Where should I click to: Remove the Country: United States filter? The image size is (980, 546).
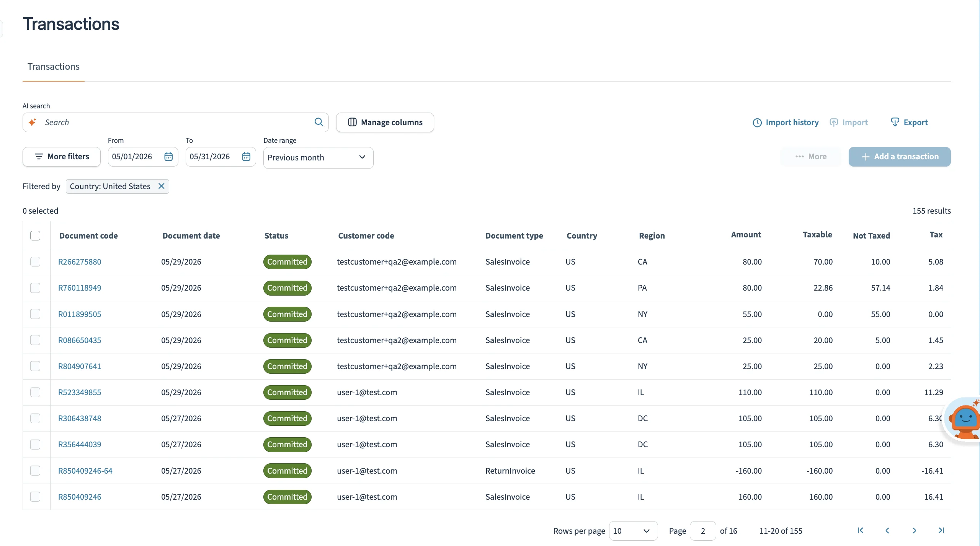click(x=162, y=186)
